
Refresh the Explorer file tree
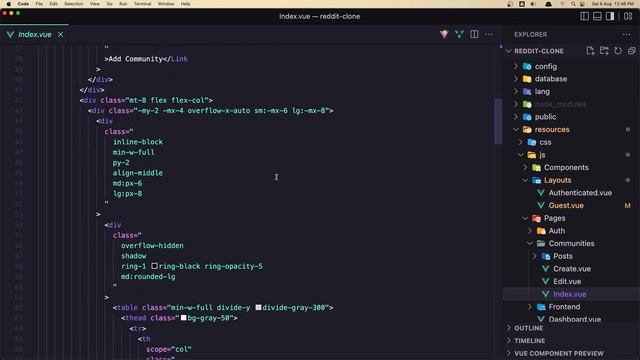(618, 51)
